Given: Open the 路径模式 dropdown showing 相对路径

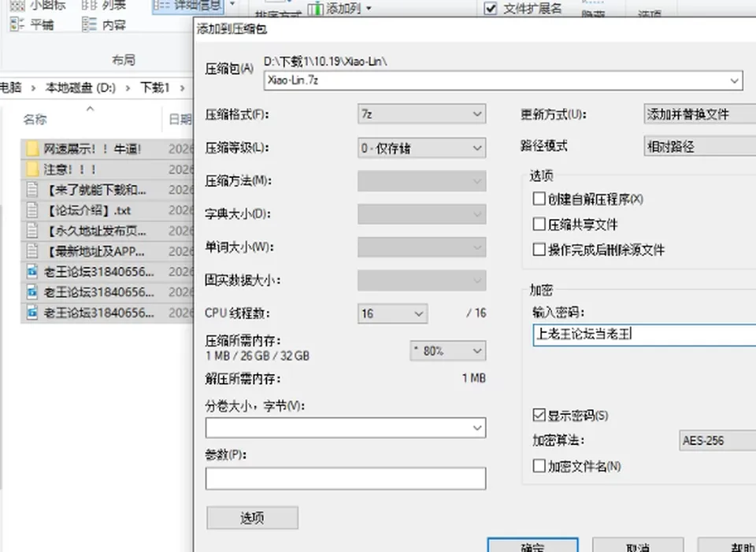Looking at the screenshot, I should pyautogui.click(x=700, y=146).
